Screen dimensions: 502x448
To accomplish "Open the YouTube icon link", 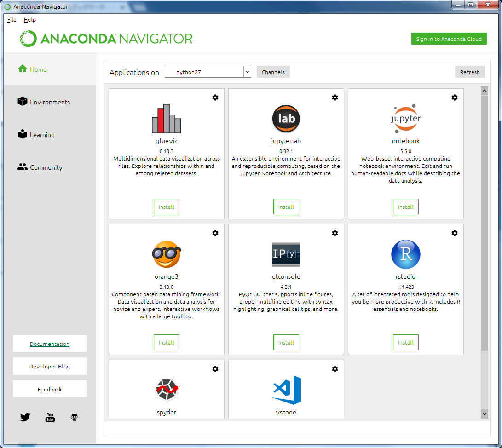I will click(x=50, y=417).
